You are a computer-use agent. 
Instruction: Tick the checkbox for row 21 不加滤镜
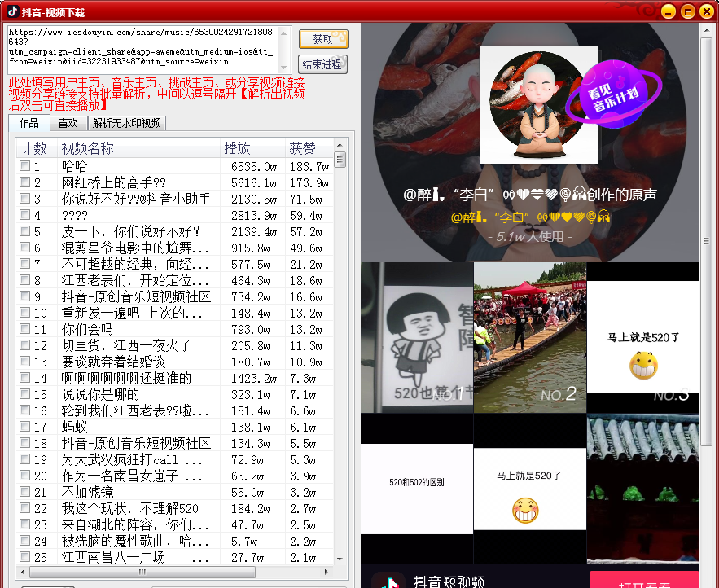pyautogui.click(x=24, y=492)
